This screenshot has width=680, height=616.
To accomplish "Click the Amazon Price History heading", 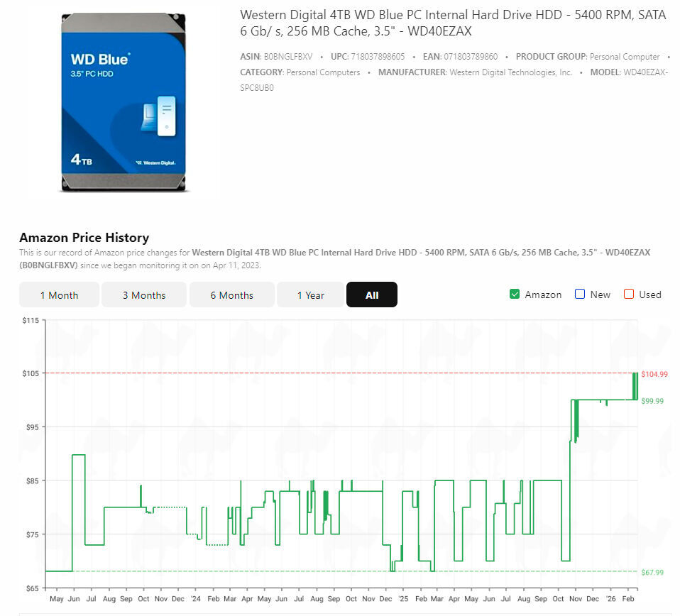I will 84,238.
